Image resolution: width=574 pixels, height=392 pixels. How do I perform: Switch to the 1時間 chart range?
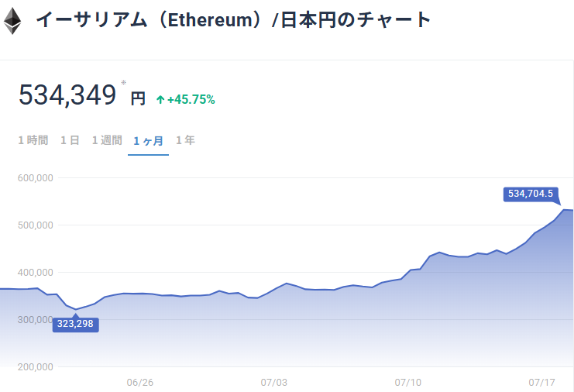(x=33, y=140)
